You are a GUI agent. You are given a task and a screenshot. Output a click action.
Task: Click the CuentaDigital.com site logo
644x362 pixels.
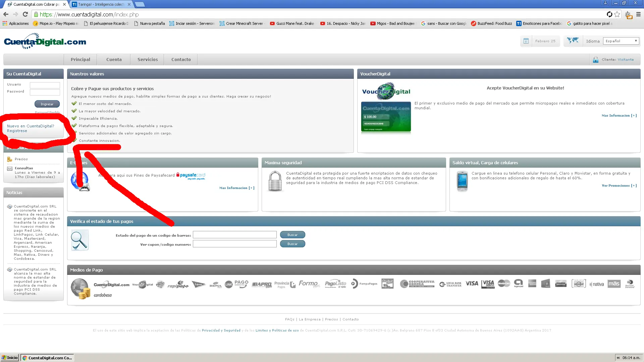pyautogui.click(x=45, y=41)
